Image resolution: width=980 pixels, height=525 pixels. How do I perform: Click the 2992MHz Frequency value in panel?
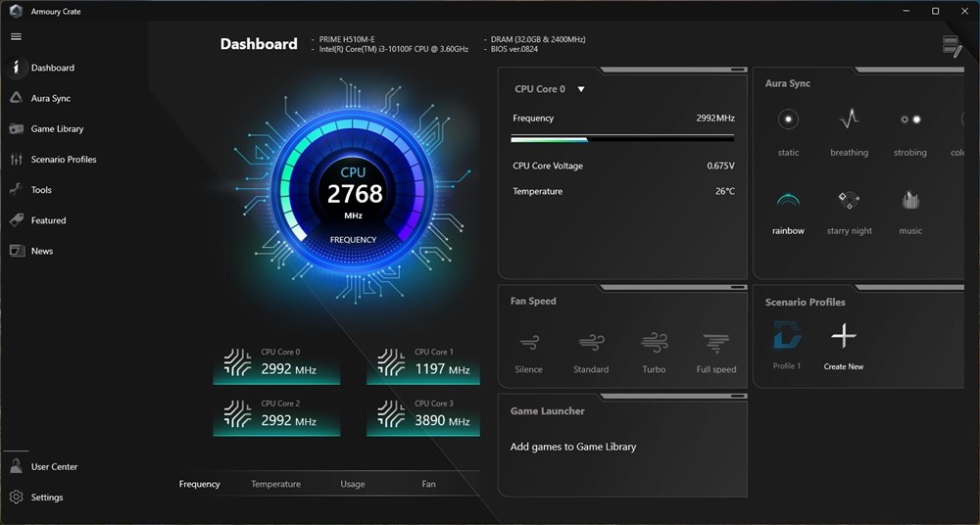[715, 119]
